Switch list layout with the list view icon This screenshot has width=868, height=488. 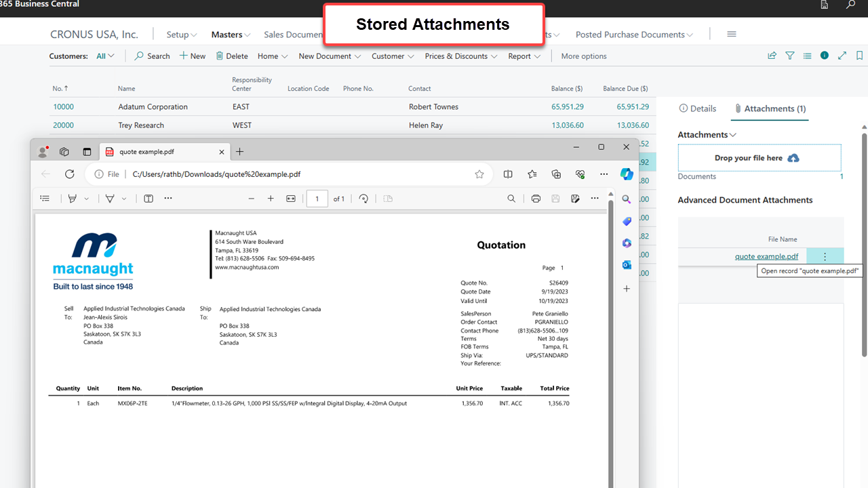(807, 56)
